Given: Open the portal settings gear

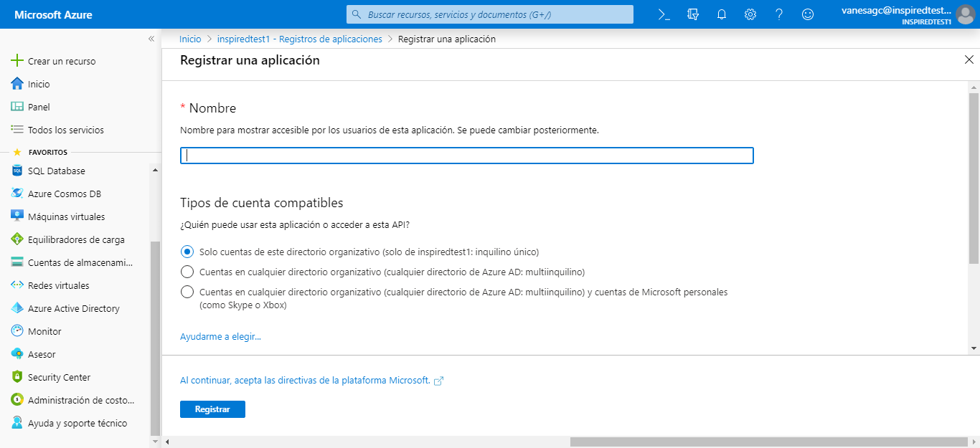Looking at the screenshot, I should point(750,14).
